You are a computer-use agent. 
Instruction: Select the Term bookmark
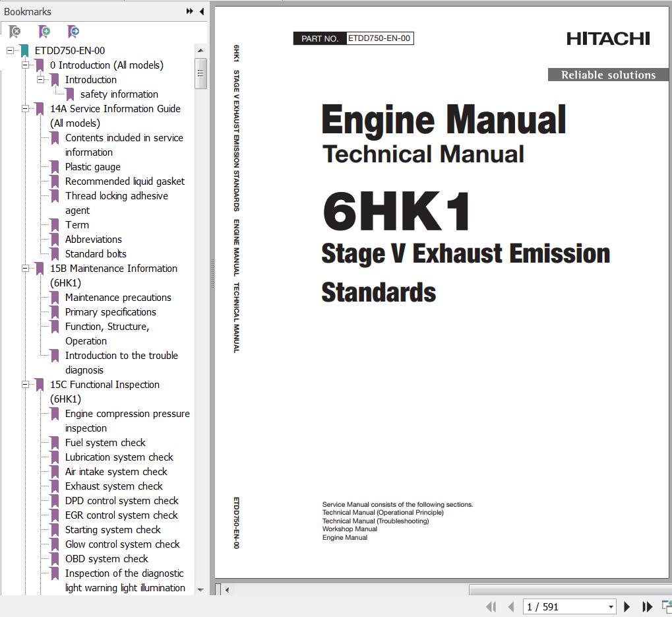coord(77,225)
